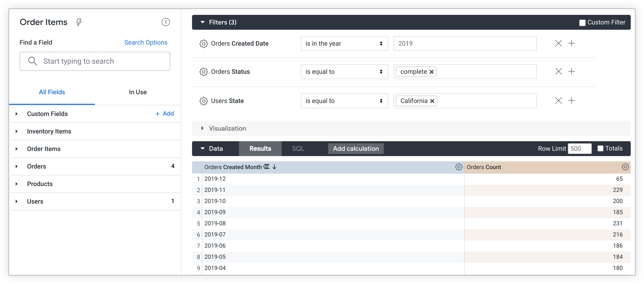Collapse the field picker with the arrow icon
Viewport: 644px width, 284px height.
[166, 22]
